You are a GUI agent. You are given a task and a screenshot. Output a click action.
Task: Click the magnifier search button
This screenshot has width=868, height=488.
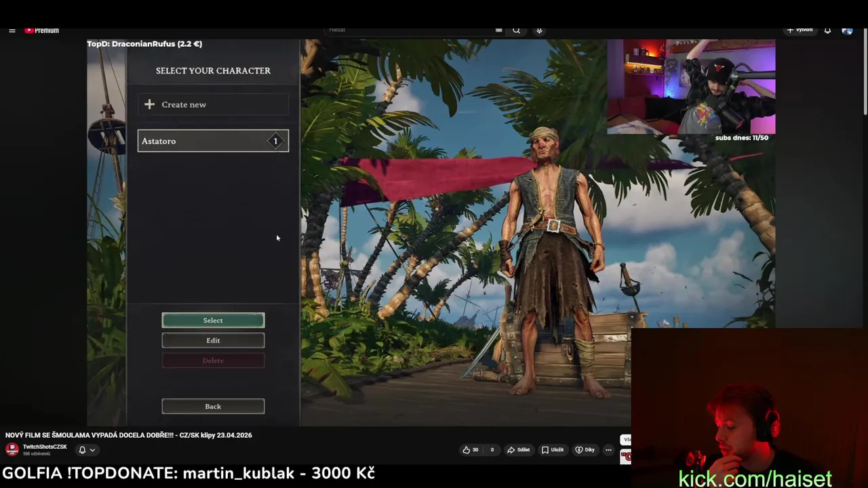coord(516,30)
